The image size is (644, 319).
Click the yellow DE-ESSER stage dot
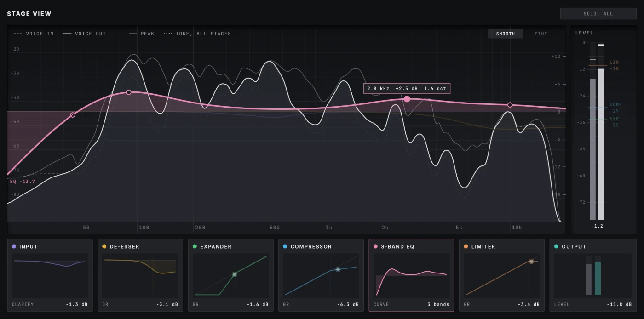[104, 247]
